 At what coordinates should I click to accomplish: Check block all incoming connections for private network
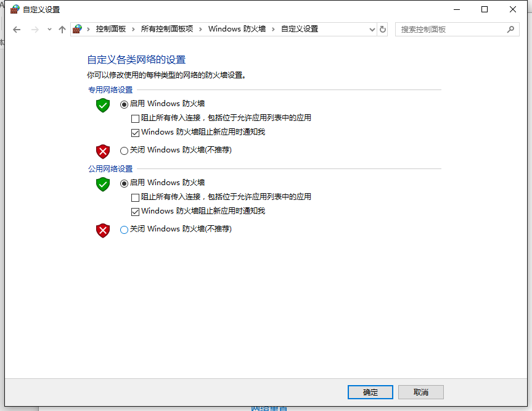(135, 118)
